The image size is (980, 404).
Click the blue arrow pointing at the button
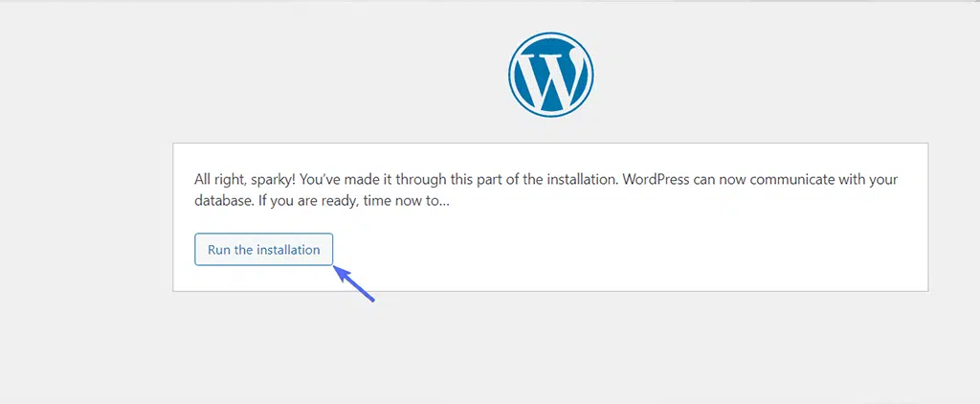coord(353,283)
